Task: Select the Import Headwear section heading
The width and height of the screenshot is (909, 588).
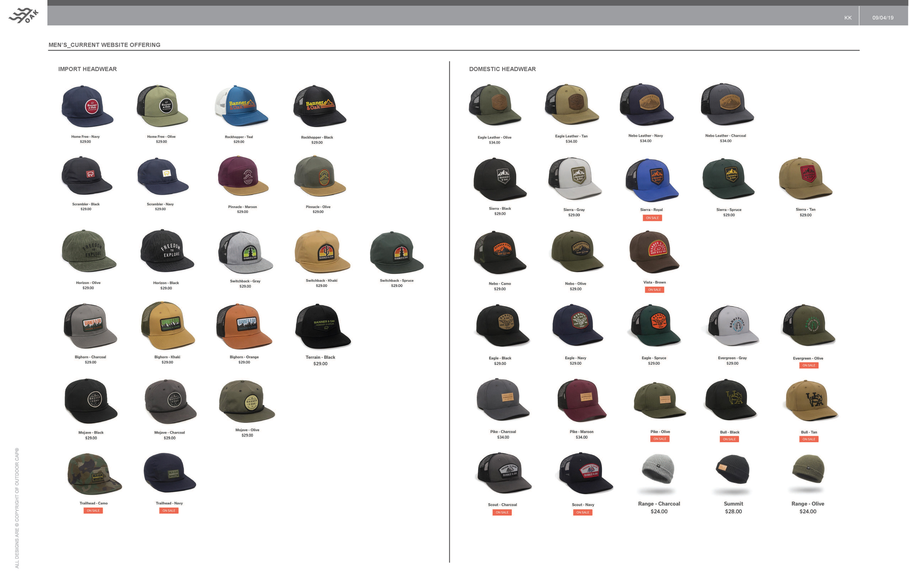Action: 87,69
